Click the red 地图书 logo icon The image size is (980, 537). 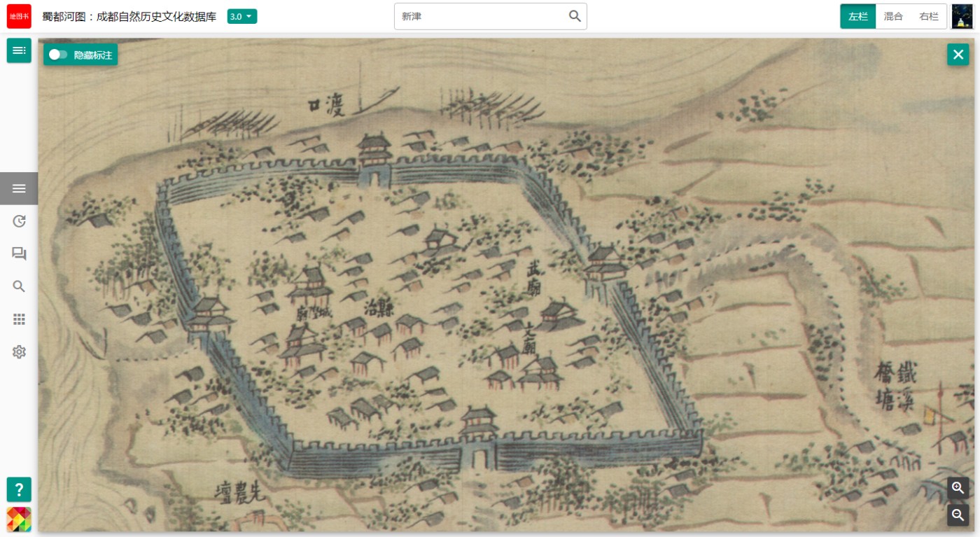coord(19,16)
